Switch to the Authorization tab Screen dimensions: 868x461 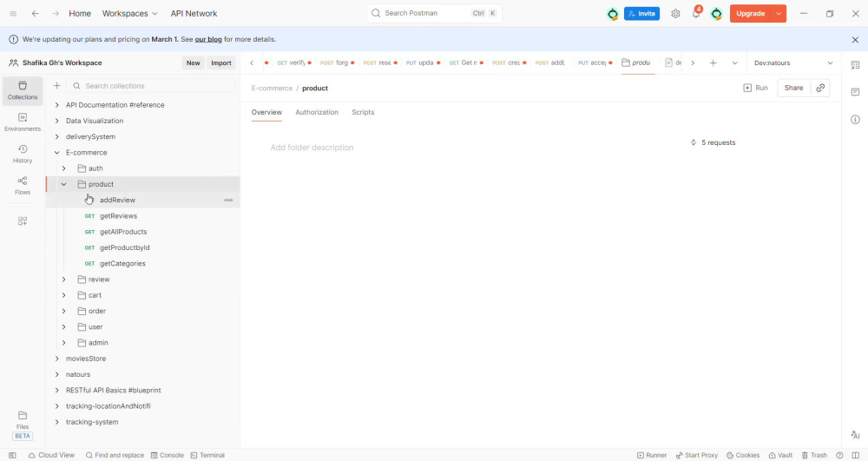(317, 112)
